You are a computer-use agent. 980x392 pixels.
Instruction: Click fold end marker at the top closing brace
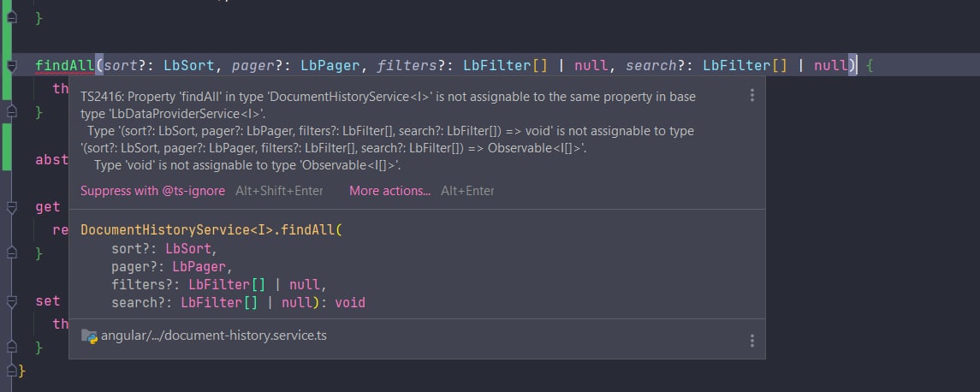point(11,18)
